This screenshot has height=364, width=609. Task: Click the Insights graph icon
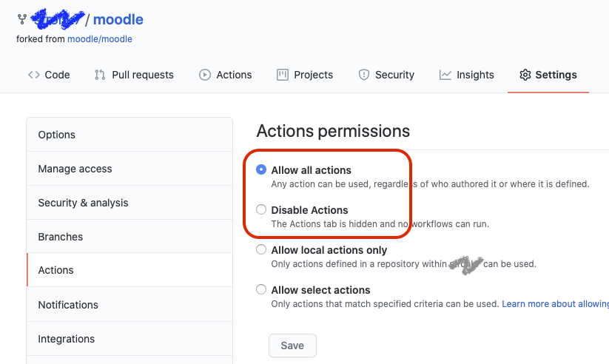pyautogui.click(x=445, y=75)
